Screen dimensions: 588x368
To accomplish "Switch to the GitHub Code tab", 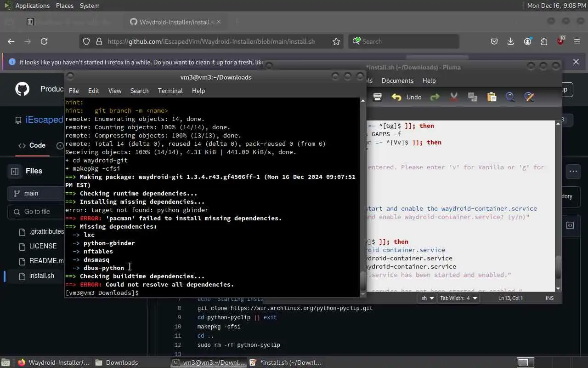I will (x=32, y=145).
